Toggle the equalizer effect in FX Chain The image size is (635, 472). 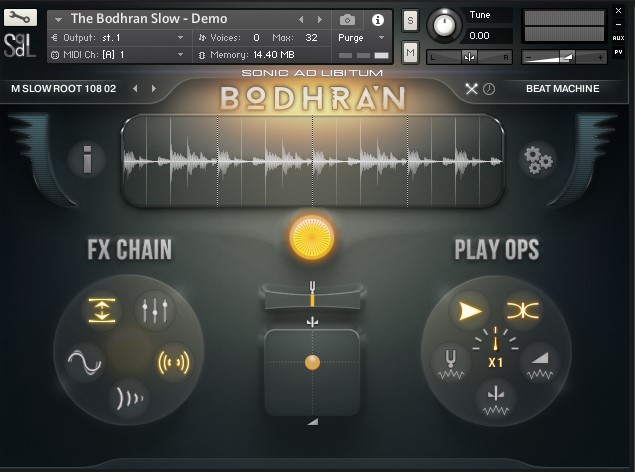tap(155, 310)
